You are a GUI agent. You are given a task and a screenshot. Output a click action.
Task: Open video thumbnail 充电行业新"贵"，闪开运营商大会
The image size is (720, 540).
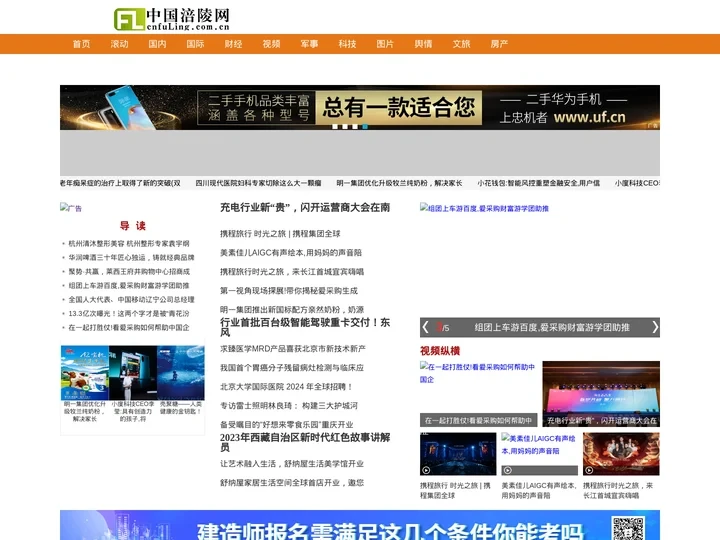click(601, 394)
